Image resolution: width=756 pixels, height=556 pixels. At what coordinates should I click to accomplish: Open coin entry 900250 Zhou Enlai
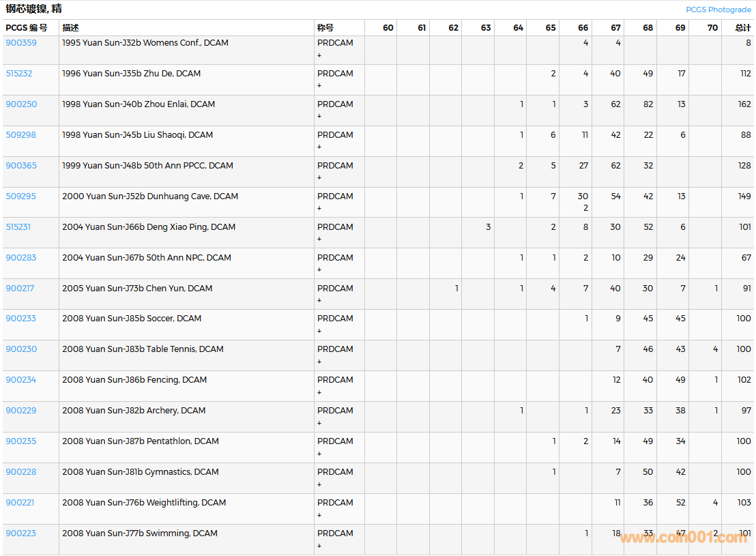(x=21, y=104)
